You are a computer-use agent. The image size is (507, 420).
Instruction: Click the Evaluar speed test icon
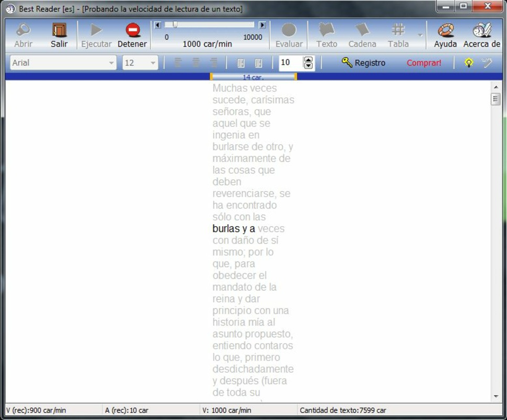(289, 35)
